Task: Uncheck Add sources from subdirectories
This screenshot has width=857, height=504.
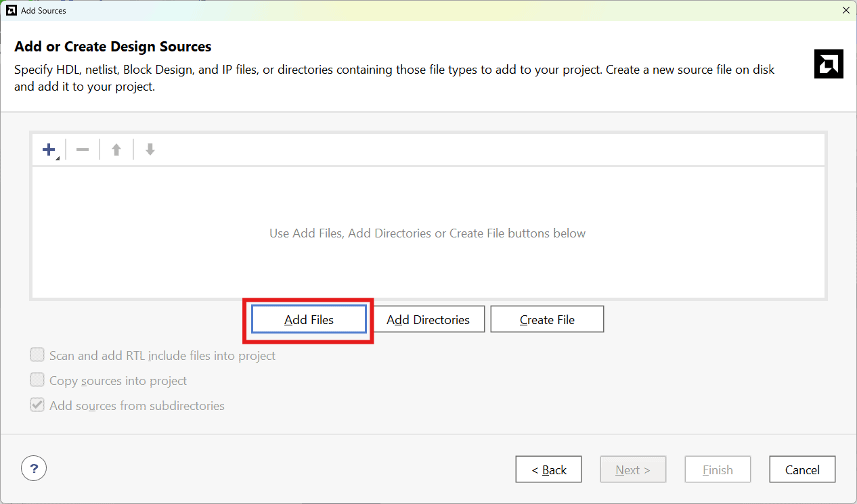Action: pos(37,406)
